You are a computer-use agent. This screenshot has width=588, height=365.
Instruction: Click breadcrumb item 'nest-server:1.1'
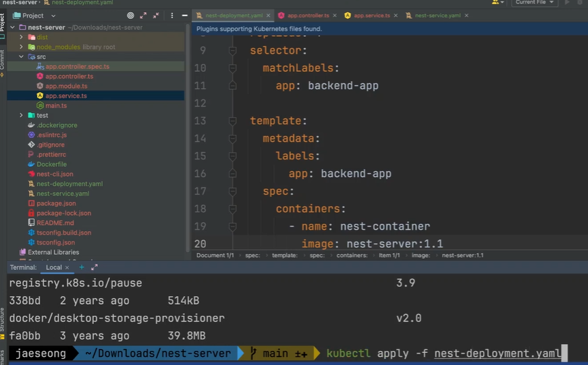point(462,255)
